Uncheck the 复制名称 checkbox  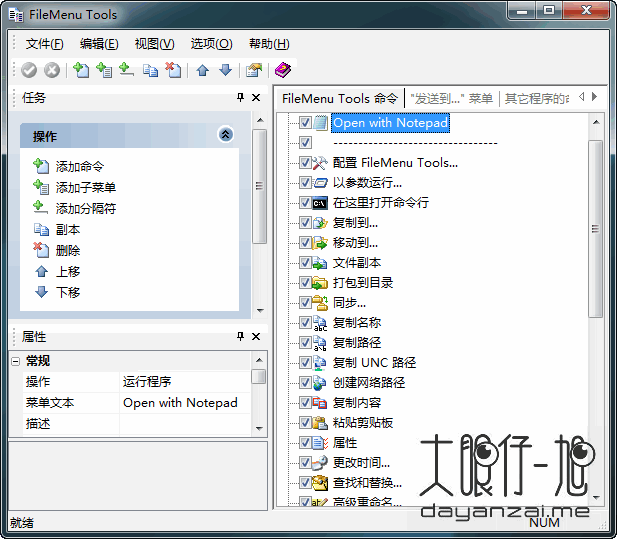[305, 323]
